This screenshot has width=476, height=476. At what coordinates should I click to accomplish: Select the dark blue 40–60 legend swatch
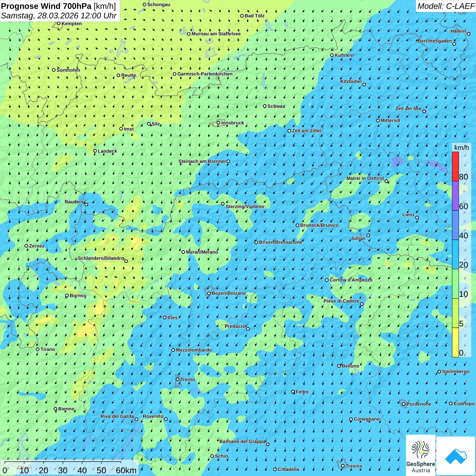tap(455, 225)
